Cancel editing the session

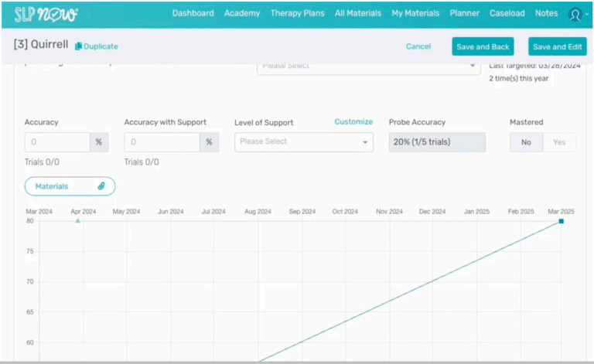[418, 46]
